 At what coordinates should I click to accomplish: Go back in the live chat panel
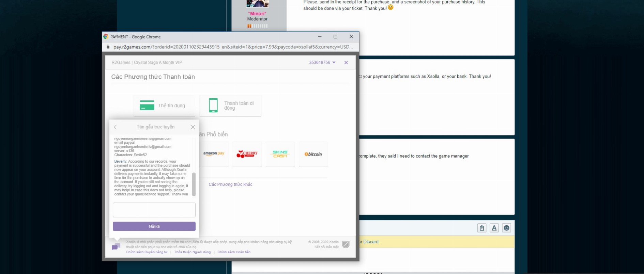(x=116, y=127)
